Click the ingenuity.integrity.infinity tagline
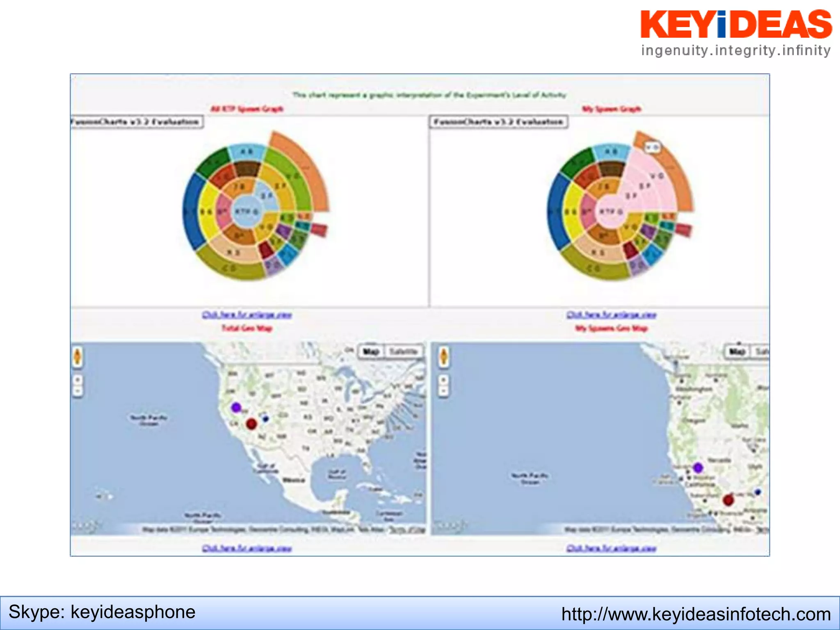Image resolution: width=840 pixels, height=630 pixels. (x=736, y=50)
